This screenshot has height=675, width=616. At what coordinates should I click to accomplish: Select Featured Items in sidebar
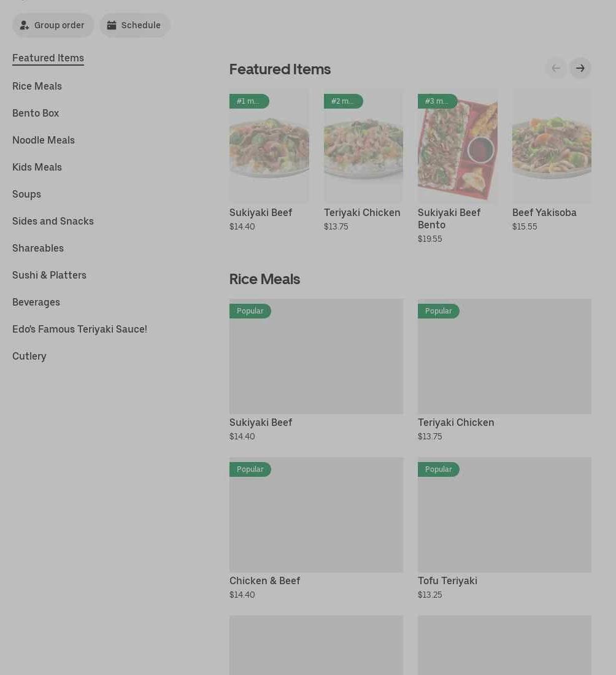(48, 58)
